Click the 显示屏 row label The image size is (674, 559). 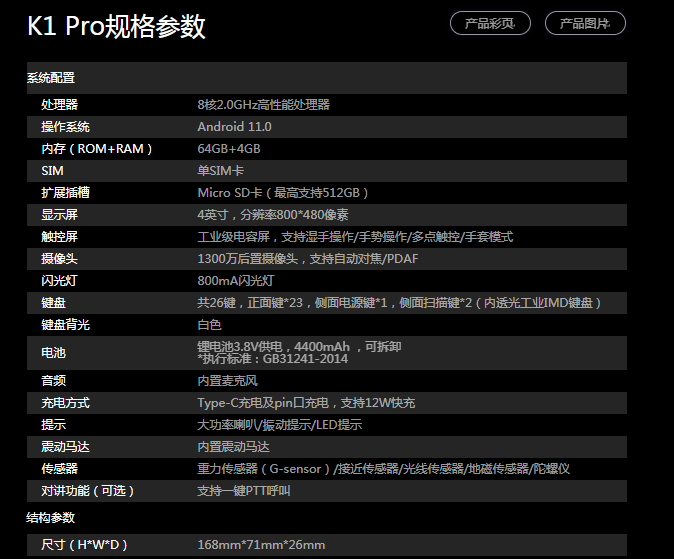59,215
